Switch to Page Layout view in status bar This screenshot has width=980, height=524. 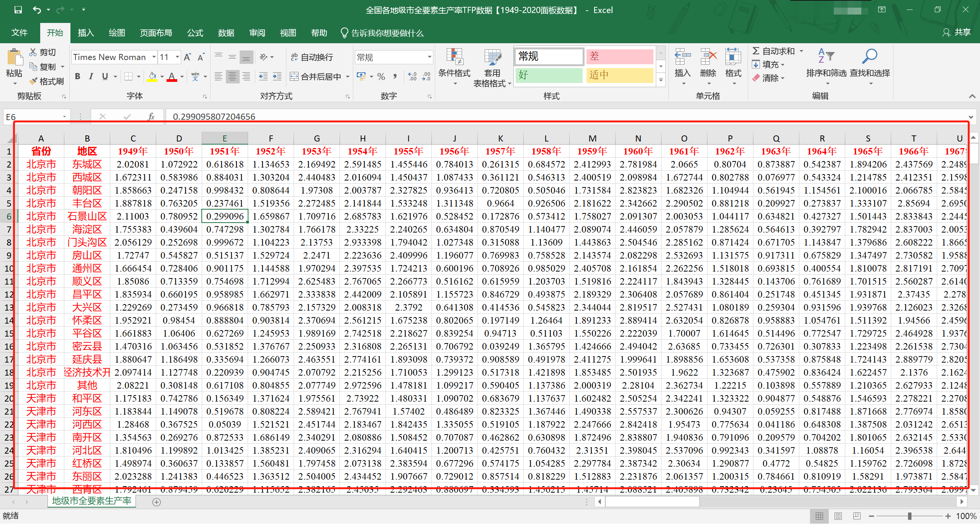coord(838,516)
